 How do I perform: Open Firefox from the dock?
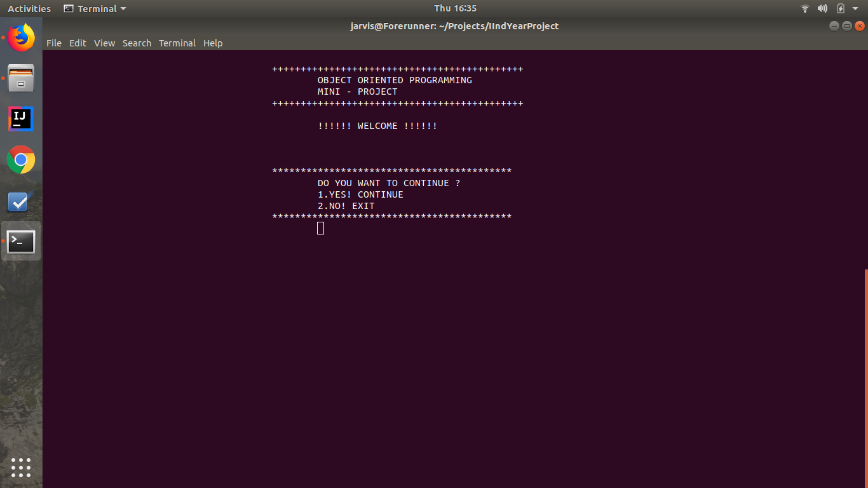click(x=21, y=37)
